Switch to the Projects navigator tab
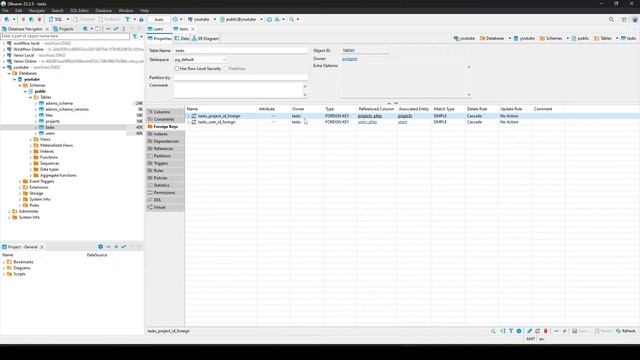The image size is (640, 360). click(x=63, y=29)
